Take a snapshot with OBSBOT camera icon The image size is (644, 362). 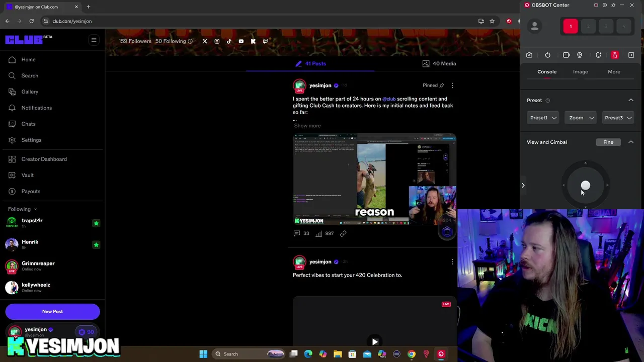pyautogui.click(x=529, y=55)
